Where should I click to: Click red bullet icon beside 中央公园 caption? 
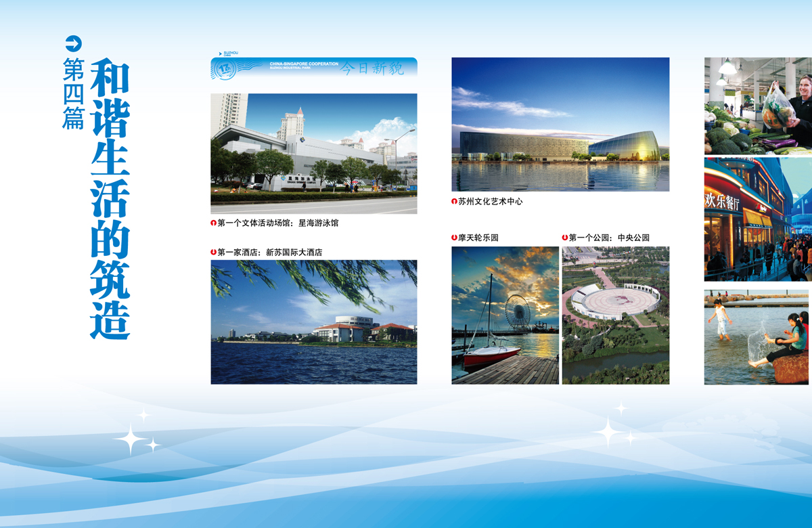tap(565, 238)
